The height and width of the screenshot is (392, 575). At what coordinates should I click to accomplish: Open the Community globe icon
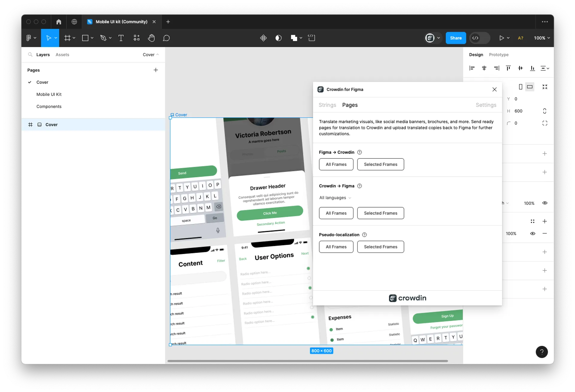pyautogui.click(x=74, y=22)
